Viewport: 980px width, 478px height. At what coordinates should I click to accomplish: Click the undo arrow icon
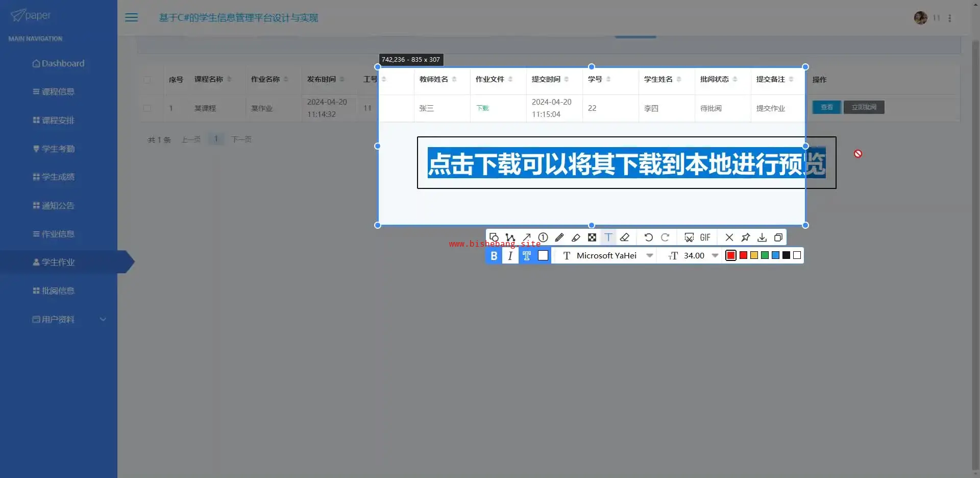648,237
